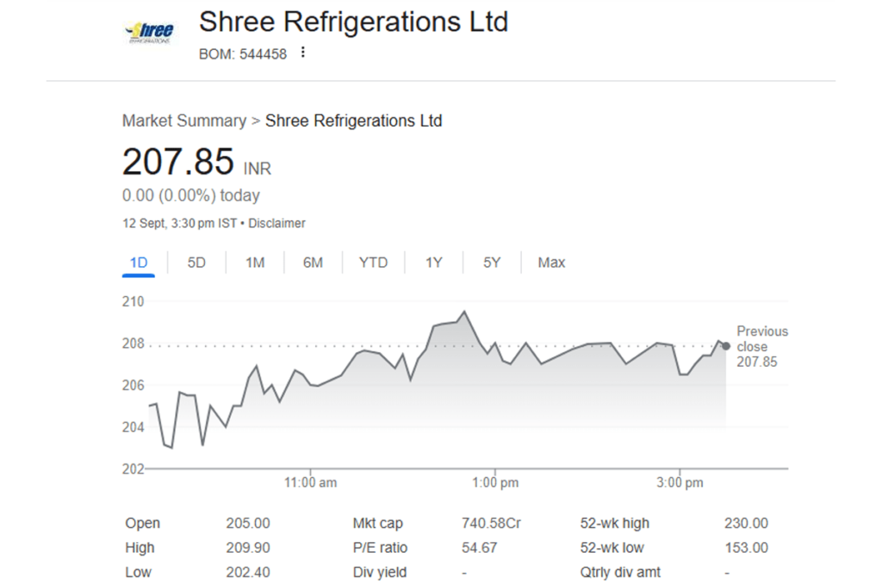The width and height of the screenshot is (882, 588).
Task: Click the Shree Refrigerations company logo
Action: tap(150, 33)
